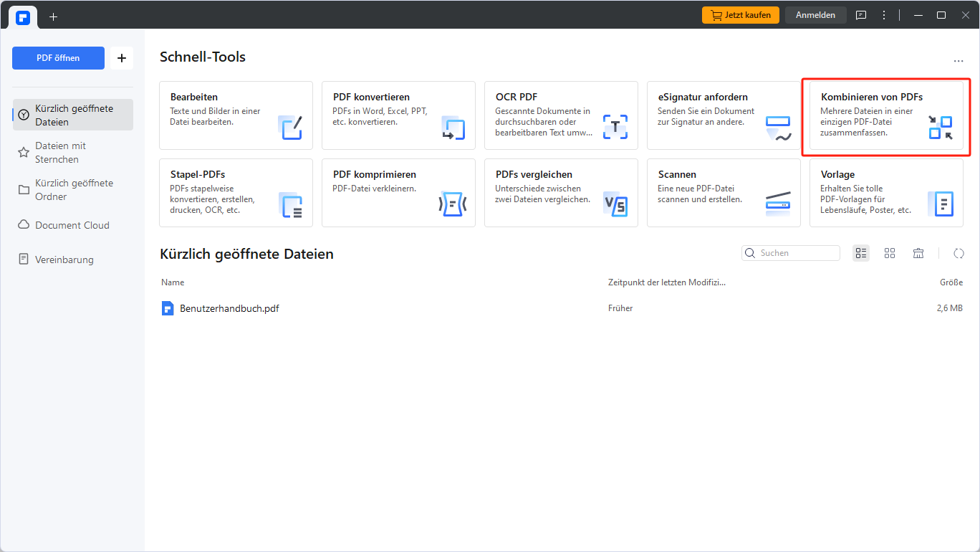Click the Kombinieren von PDFs title
980x552 pixels.
872,97
